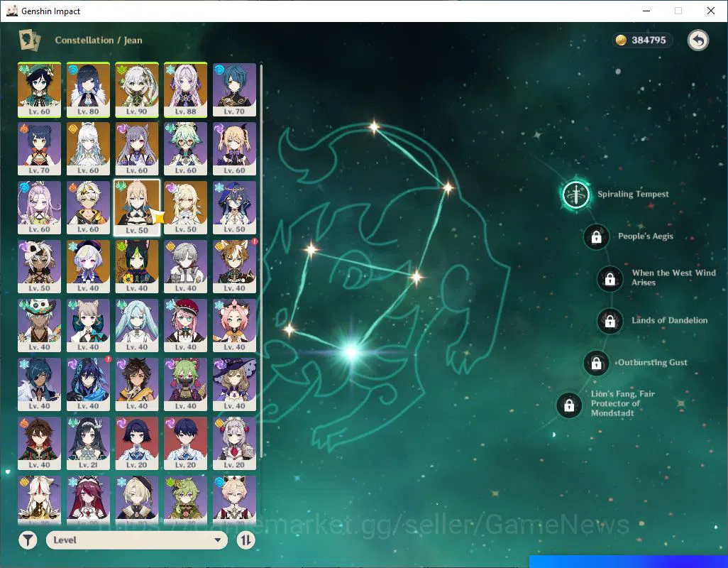The height and width of the screenshot is (568, 728).
Task: Select locked When the West Wind Arises node
Action: [x=610, y=278]
